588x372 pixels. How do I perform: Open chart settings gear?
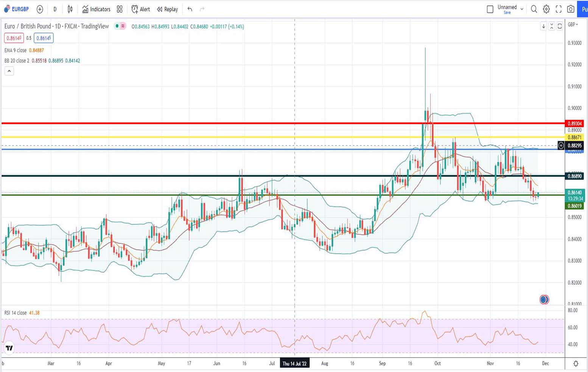click(x=546, y=9)
